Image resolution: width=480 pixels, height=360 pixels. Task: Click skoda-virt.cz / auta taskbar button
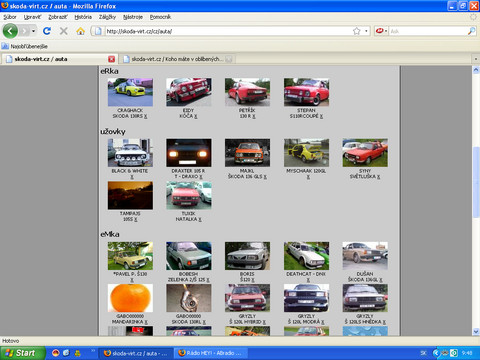pos(137,353)
